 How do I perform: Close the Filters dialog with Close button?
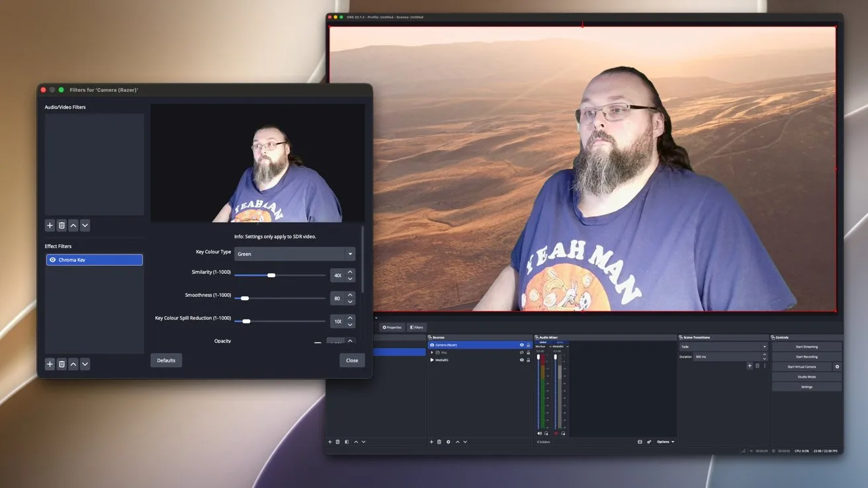[x=352, y=360]
